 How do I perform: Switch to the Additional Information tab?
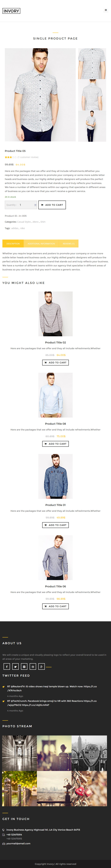pos(41,244)
